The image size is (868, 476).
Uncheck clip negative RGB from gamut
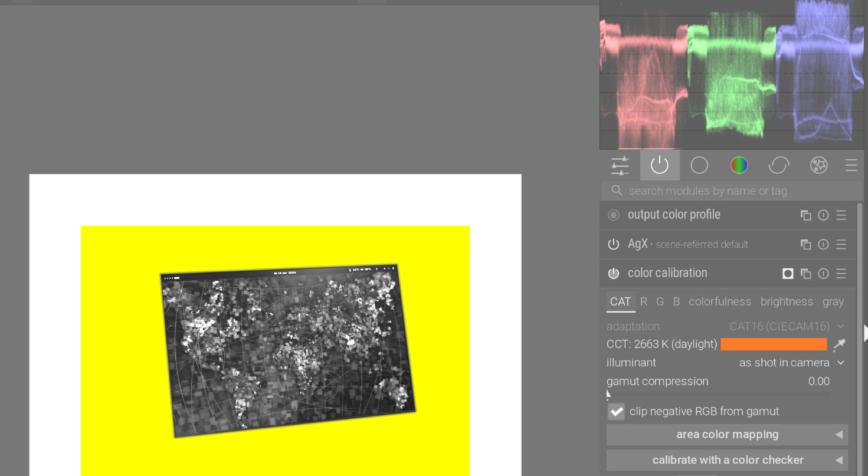point(616,412)
